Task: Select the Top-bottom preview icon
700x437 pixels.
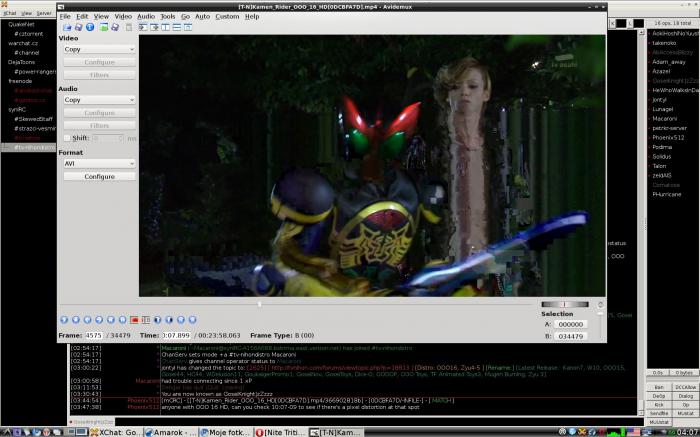Action: pos(177,27)
